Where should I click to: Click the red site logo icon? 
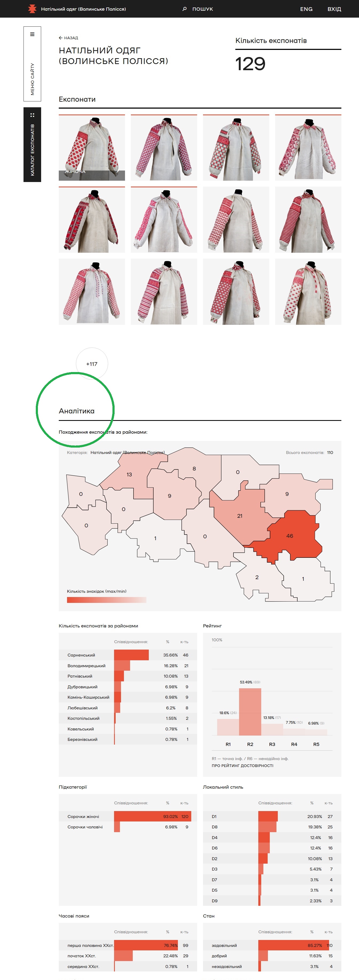pyautogui.click(x=32, y=9)
